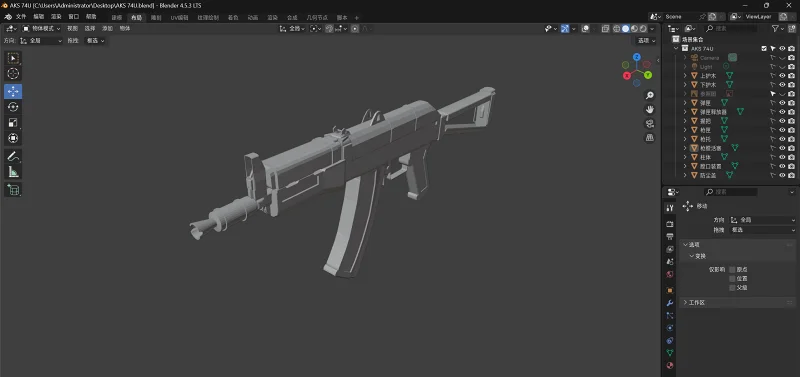Open the 框选 drag dropdown in tool settings
The width and height of the screenshot is (800, 377).
tap(95, 40)
